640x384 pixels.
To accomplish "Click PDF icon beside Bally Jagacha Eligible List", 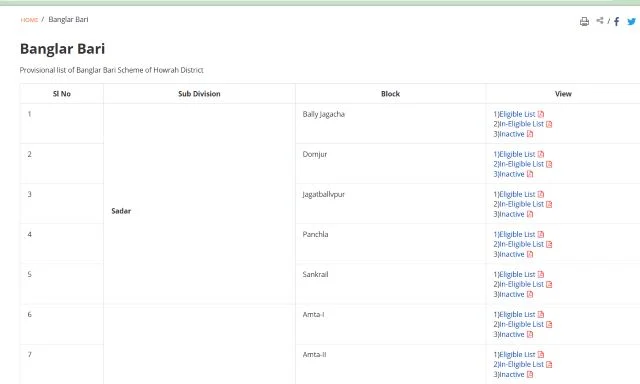I will coord(541,114).
